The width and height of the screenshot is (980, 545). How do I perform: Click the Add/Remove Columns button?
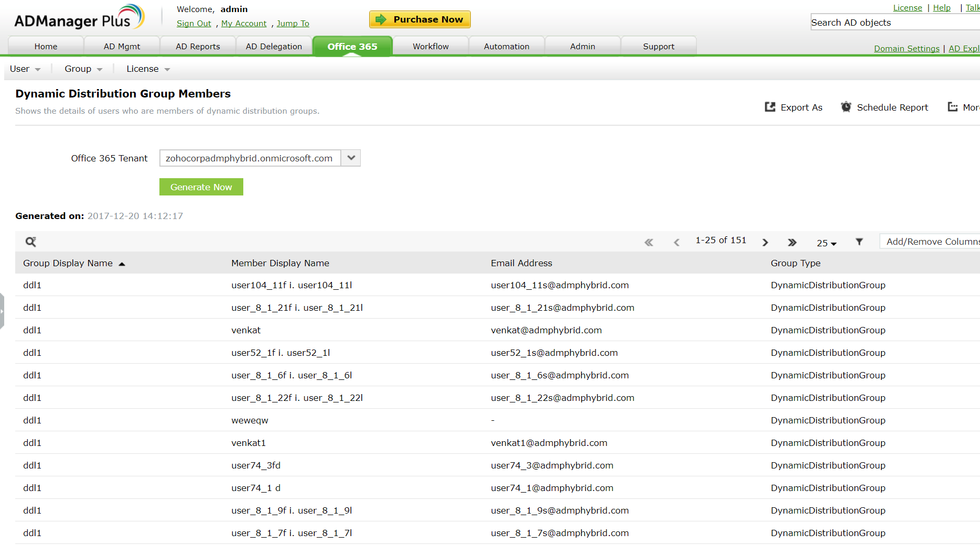[931, 242]
